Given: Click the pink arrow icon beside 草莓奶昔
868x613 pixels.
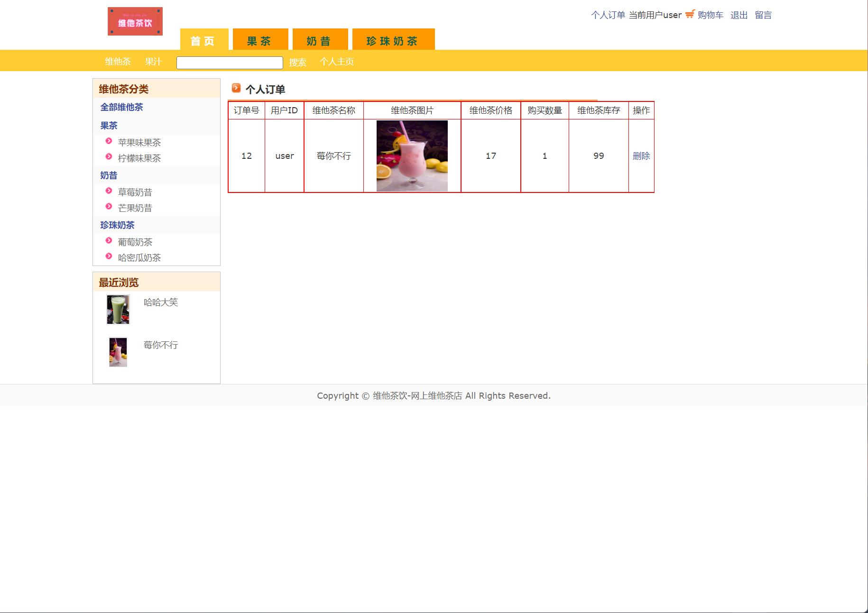Looking at the screenshot, I should pos(109,192).
